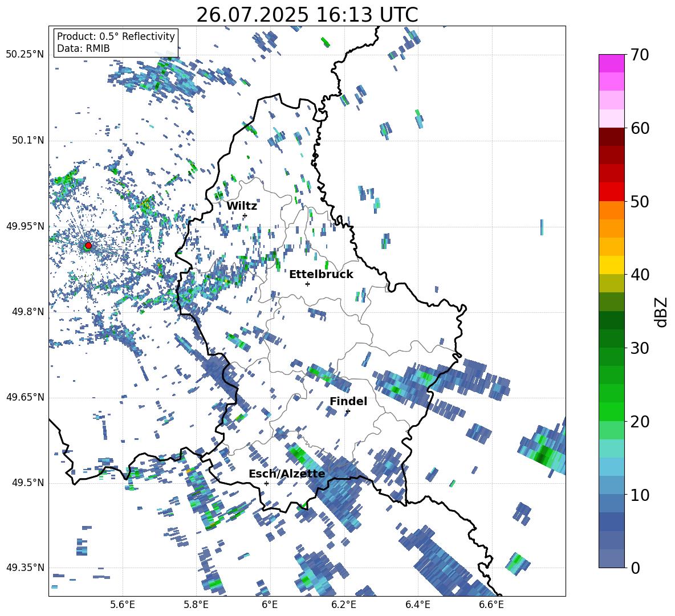Click the 40 colorbar tick label

pos(640,275)
